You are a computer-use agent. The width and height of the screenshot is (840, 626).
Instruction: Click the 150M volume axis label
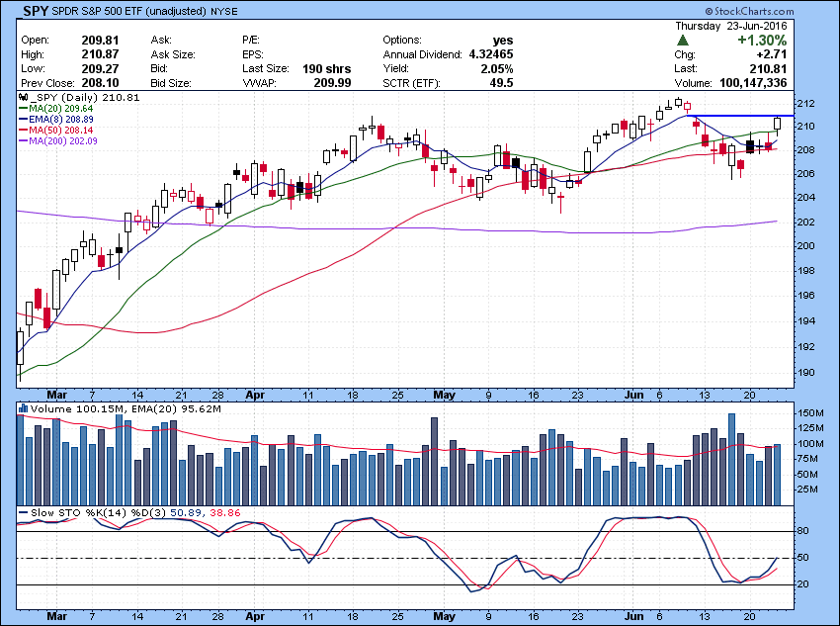pyautogui.click(x=810, y=413)
